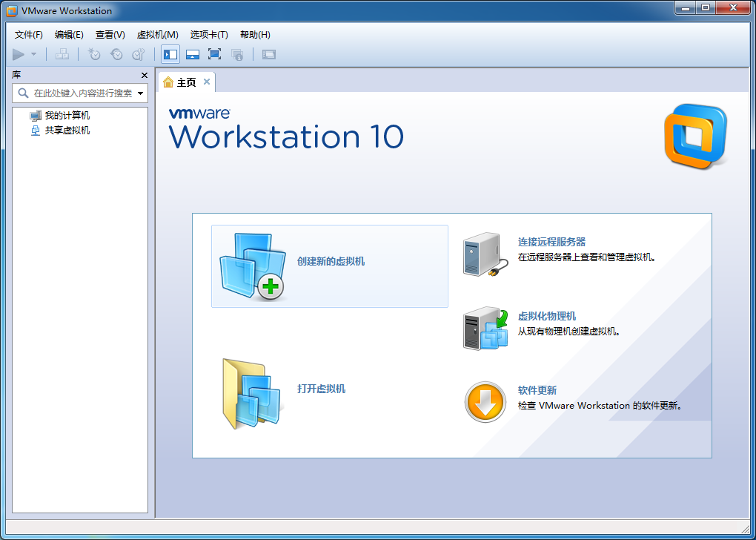This screenshot has width=756, height=540.
Task: Click the 虚拟化物理机 icon
Action: [486, 329]
